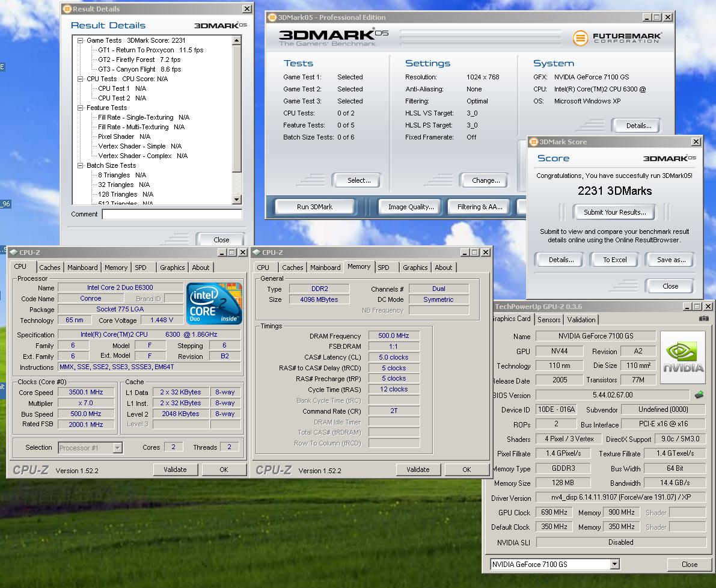
Task: Click the Core Speed 3500.1 MHz value
Action: [x=86, y=392]
